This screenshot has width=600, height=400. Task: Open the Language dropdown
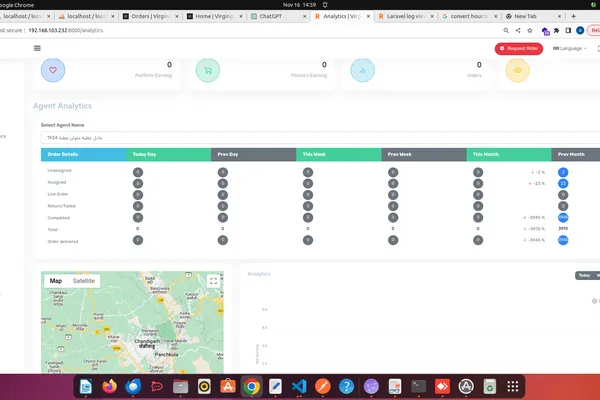pos(570,48)
